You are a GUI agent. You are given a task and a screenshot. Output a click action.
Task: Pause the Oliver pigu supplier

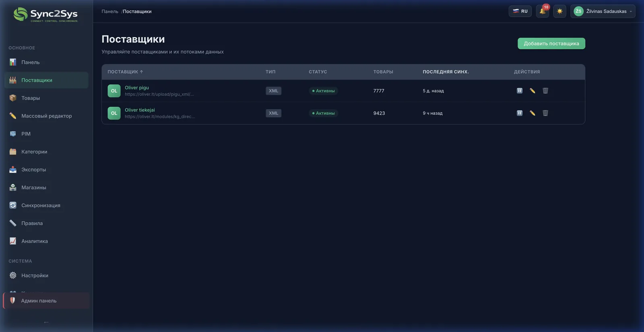tap(520, 91)
